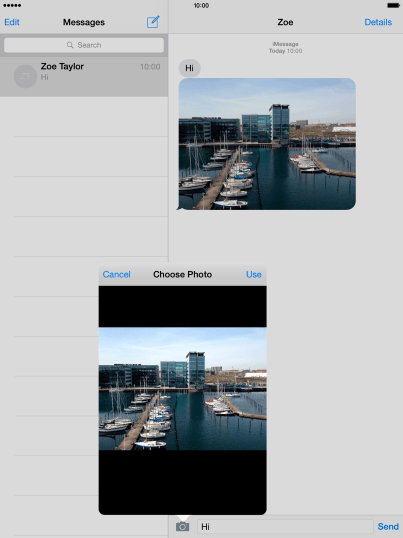Screen dimensions: 403x538
Task: Tap Edit in the Messages list
Action: 12,22
